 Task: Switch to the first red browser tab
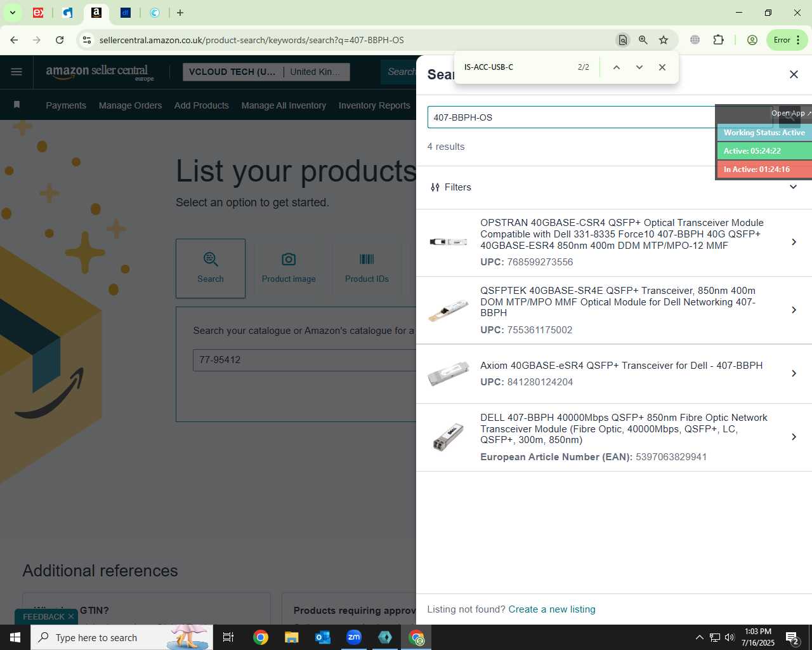click(x=38, y=13)
